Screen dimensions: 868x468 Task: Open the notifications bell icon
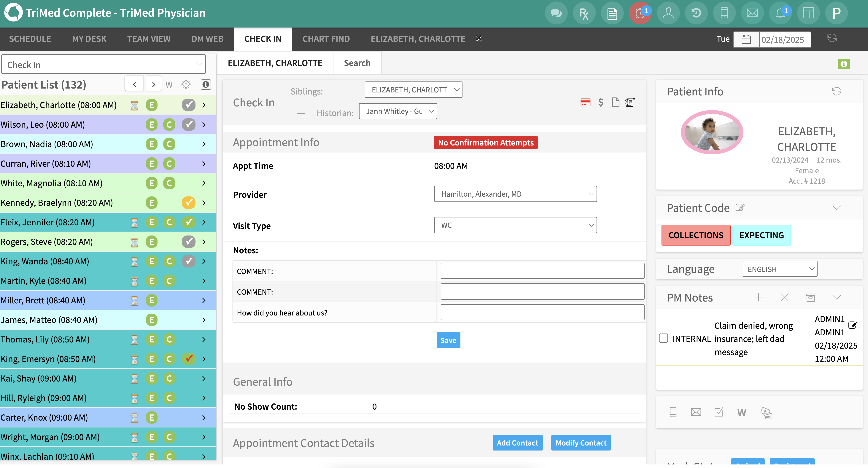780,13
